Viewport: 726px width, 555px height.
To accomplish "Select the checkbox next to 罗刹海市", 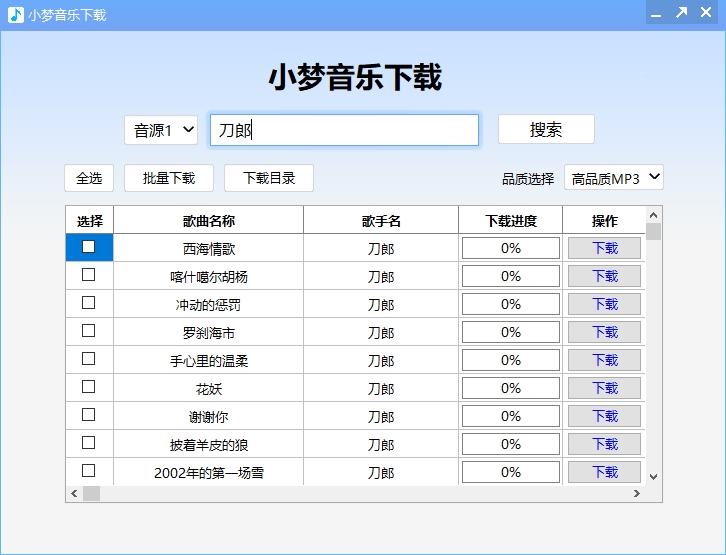I will coord(89,331).
